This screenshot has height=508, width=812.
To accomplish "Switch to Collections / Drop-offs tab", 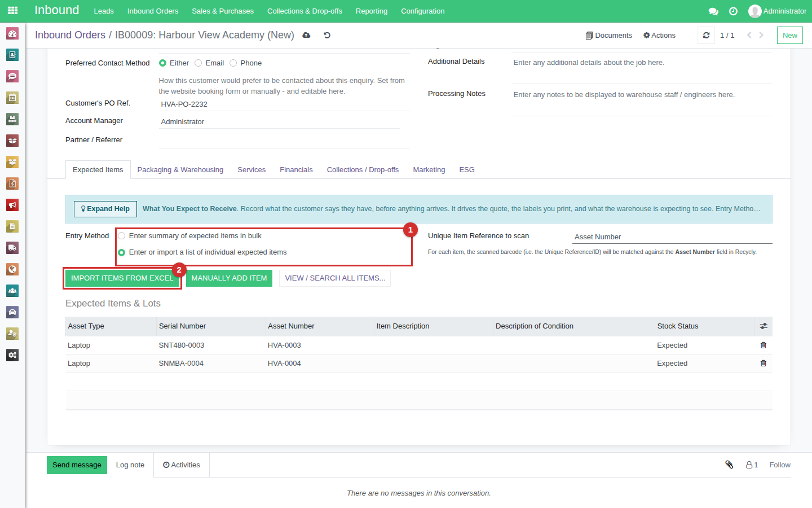I will click(x=363, y=170).
